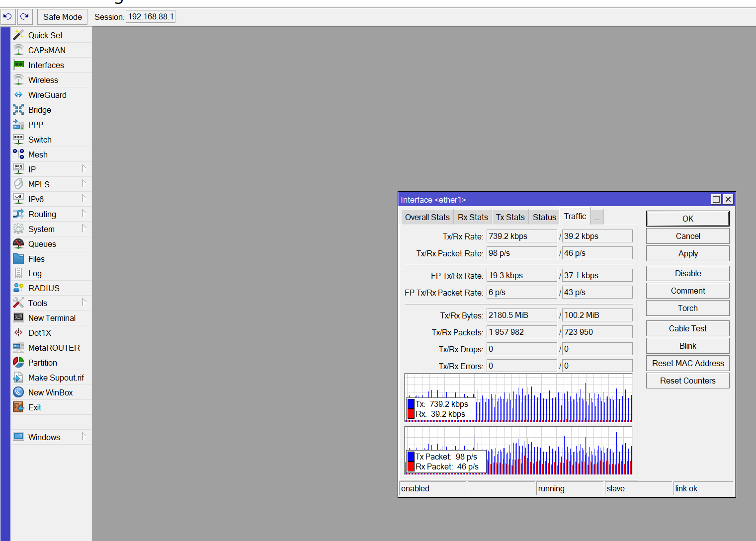
Task: Click the Disable button
Action: pos(688,273)
